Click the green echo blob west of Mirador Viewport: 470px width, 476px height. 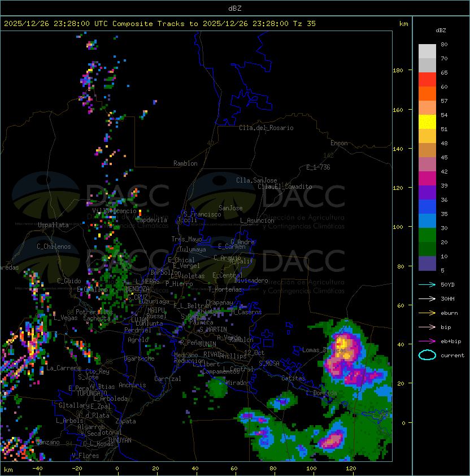[x=217, y=387]
